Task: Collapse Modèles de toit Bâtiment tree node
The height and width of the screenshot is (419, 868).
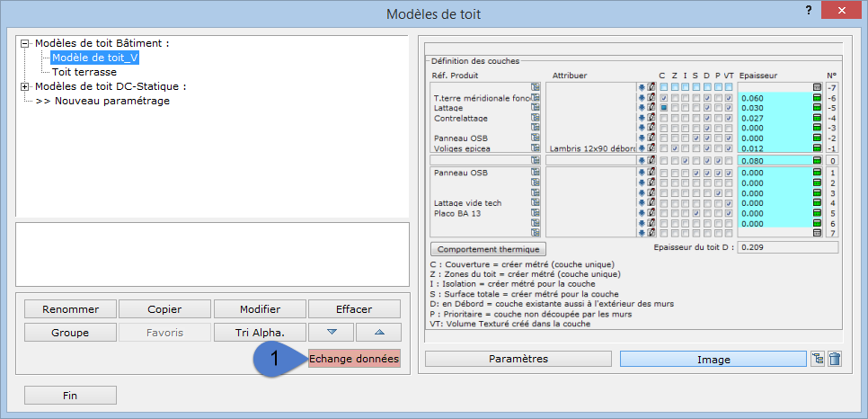Action: [25, 42]
